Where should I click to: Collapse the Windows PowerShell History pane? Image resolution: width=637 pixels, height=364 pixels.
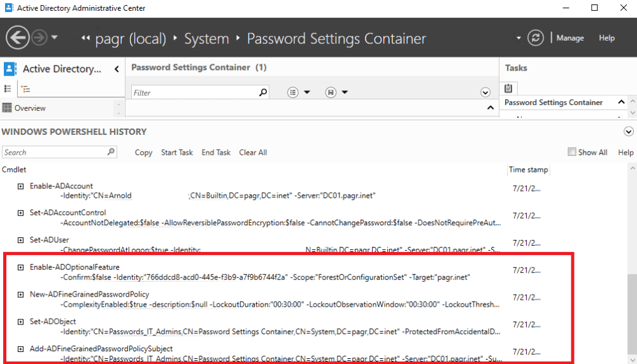pos(629,132)
